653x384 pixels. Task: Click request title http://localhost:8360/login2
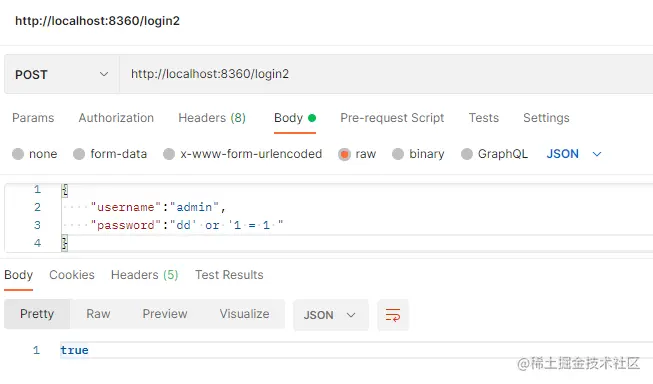[97, 21]
